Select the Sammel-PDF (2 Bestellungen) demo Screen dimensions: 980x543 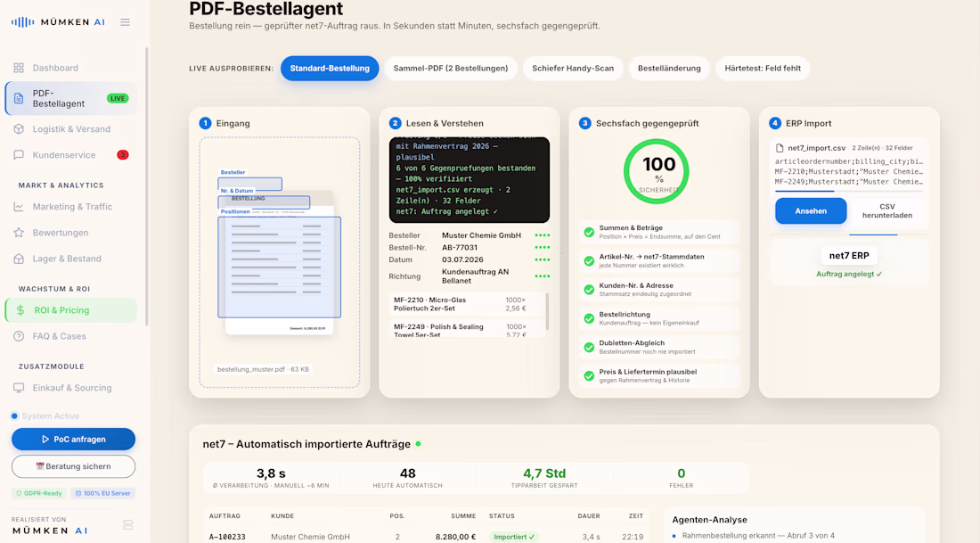[451, 68]
